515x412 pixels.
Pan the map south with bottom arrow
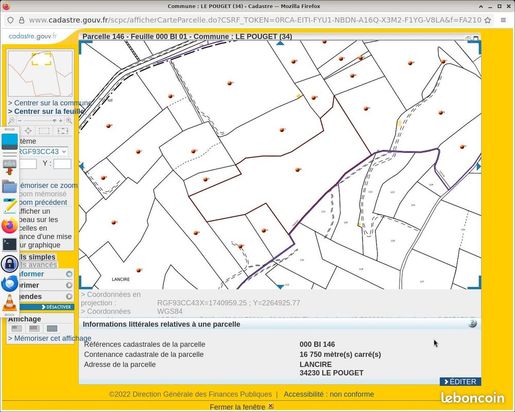pyautogui.click(x=280, y=286)
